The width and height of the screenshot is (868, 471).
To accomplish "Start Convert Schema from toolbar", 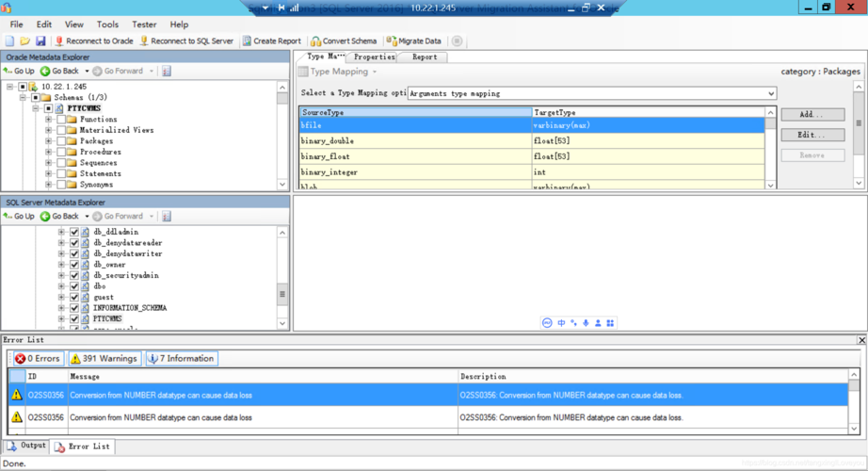I will click(344, 41).
